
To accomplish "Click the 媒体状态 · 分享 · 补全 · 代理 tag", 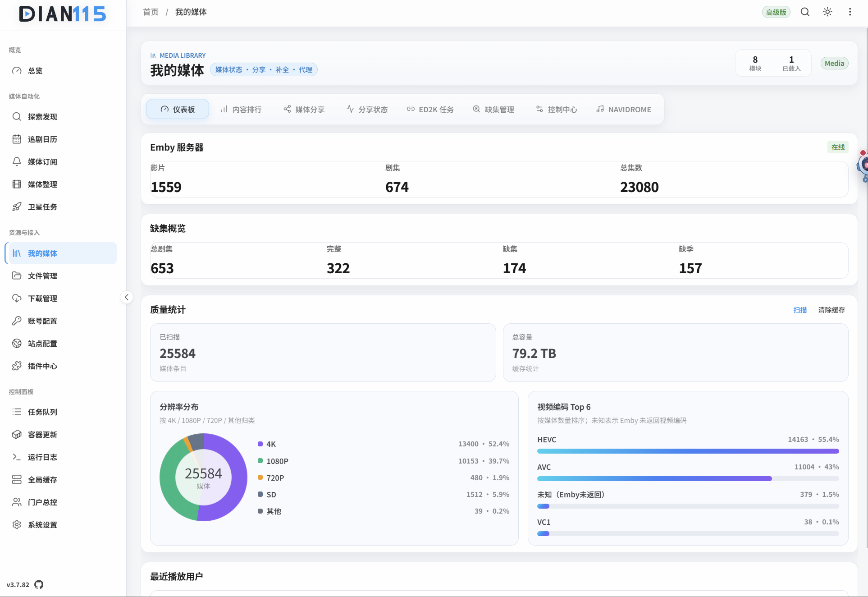I will 264,70.
